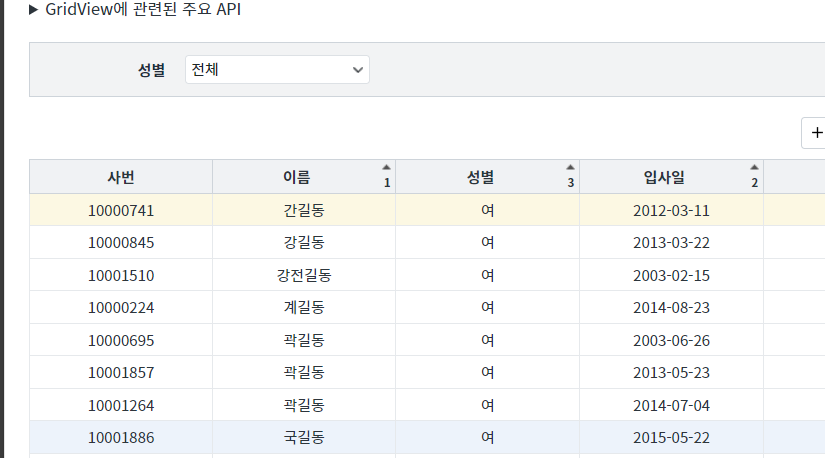825x458 pixels.
Task: Click 곽길동 in row 10001264
Action: point(304,405)
